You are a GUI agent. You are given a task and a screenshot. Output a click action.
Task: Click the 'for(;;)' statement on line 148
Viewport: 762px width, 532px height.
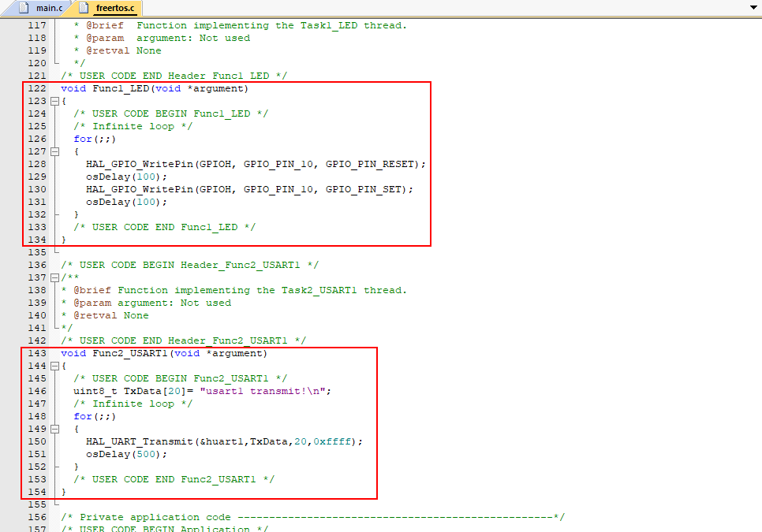pos(95,416)
